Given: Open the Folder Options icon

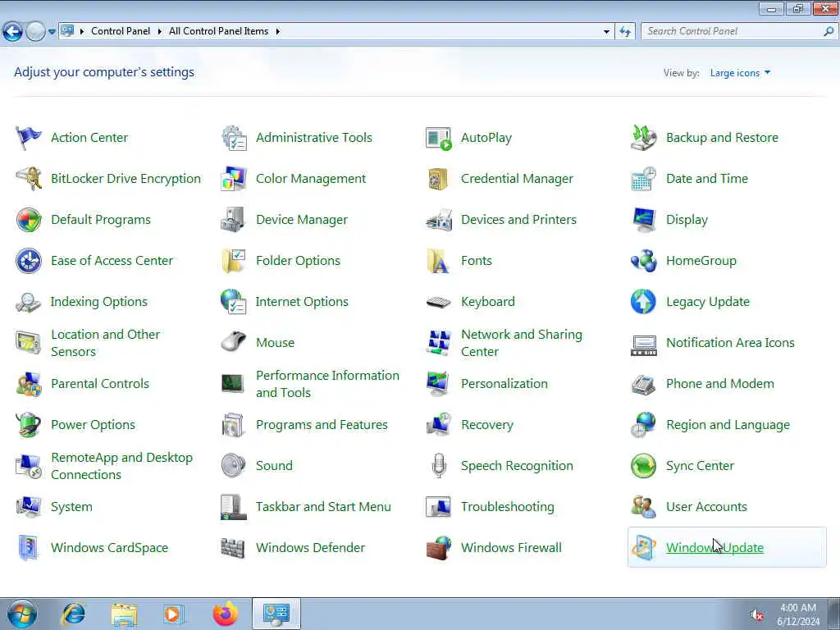Looking at the screenshot, I should 234,261.
